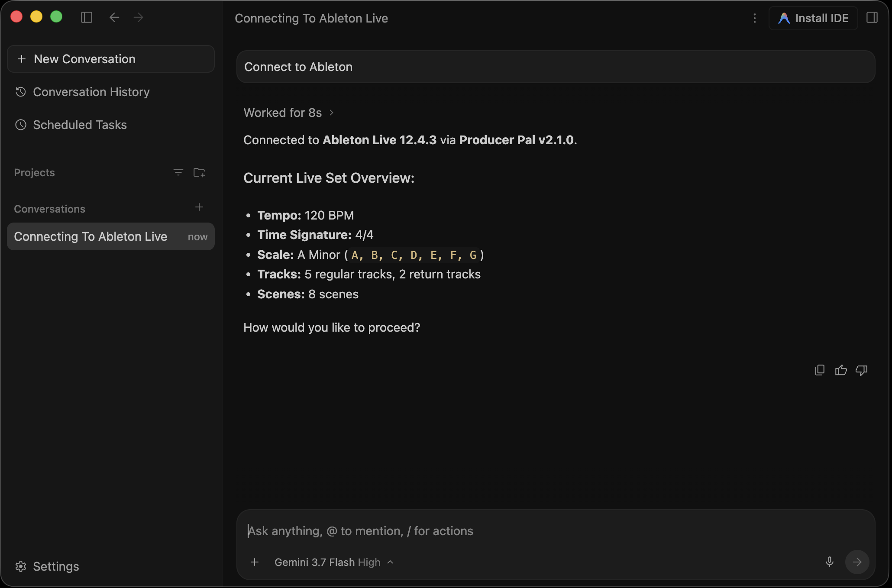The image size is (892, 588).
Task: Click the Scenes: 8 scenes line
Action: point(308,294)
